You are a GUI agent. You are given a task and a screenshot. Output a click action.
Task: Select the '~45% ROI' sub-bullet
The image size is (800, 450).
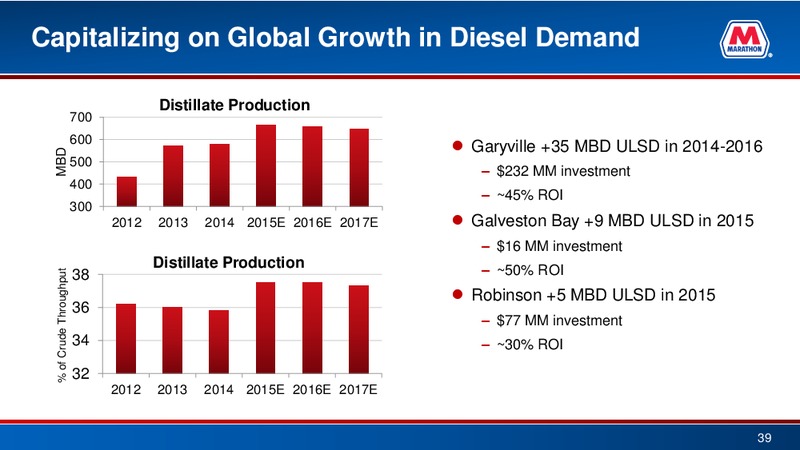[530, 195]
